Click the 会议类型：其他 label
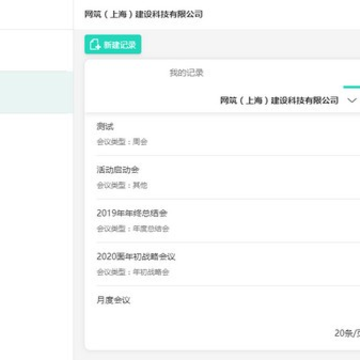 (x=122, y=185)
